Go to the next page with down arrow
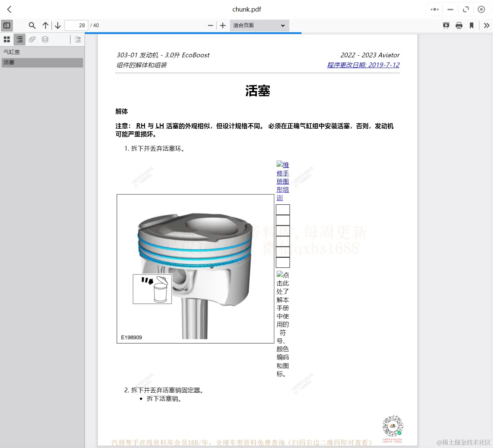493x448 pixels. coord(57,25)
